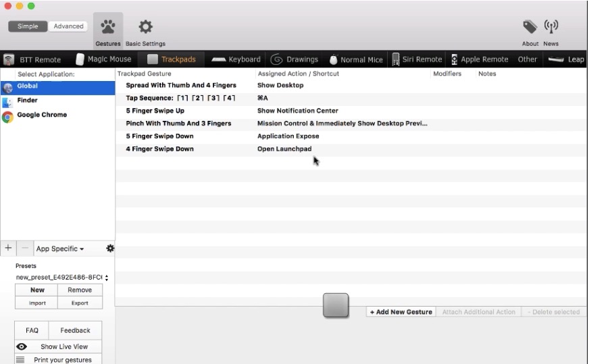
Task: Click the Apple Remote icon
Action: click(454, 59)
